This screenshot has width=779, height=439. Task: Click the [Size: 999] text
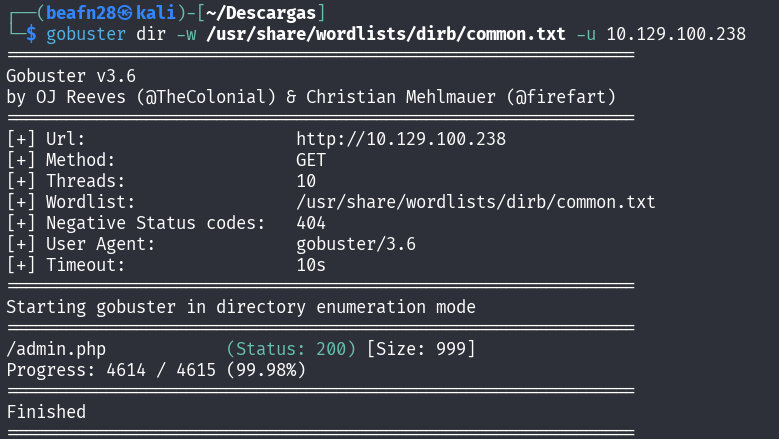click(x=421, y=349)
